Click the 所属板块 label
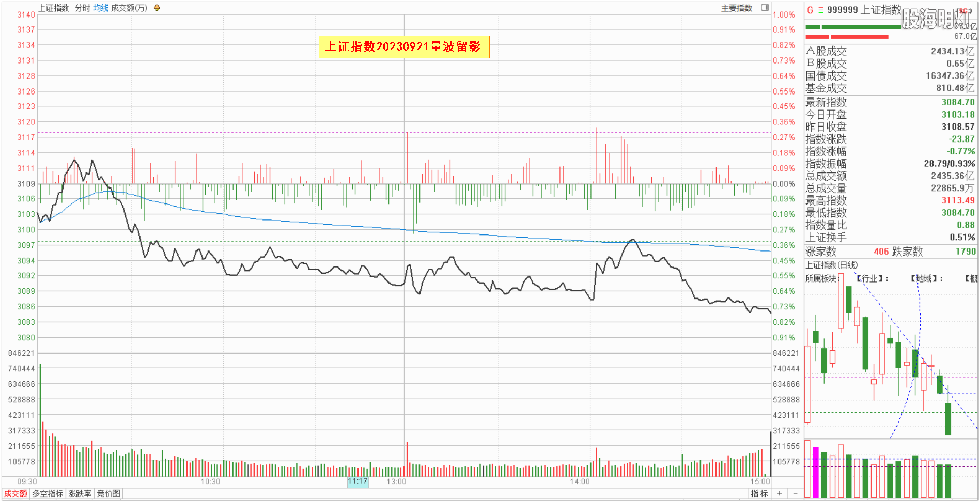This screenshot has height=502, width=980. (821, 278)
